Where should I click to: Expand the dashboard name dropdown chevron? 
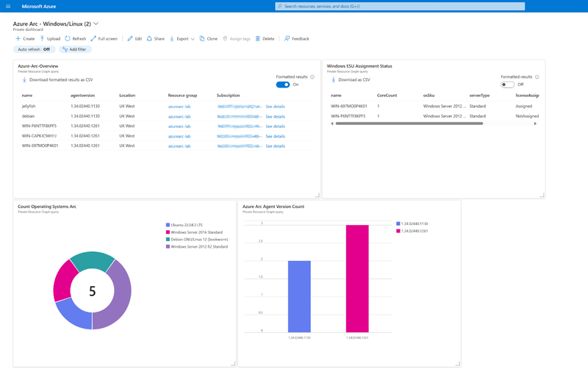coord(96,24)
